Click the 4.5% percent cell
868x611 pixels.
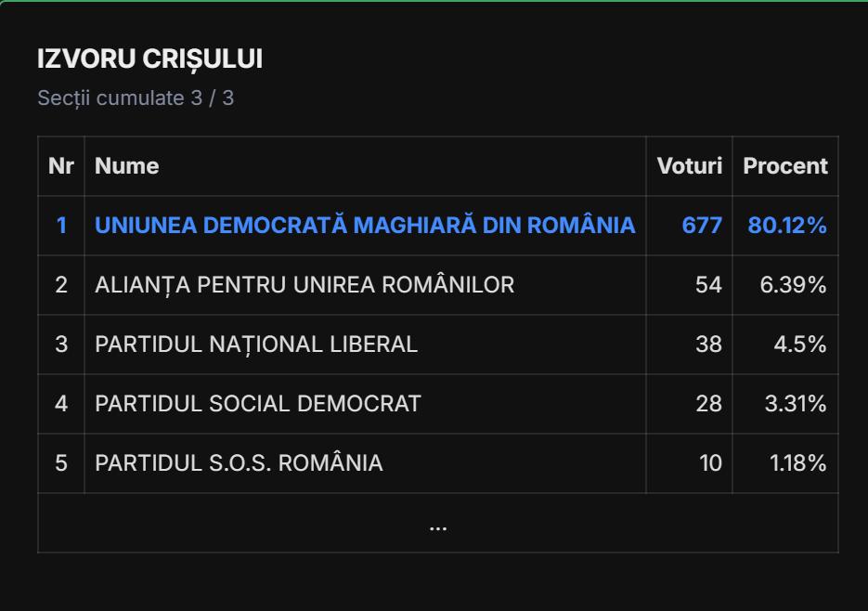point(799,344)
